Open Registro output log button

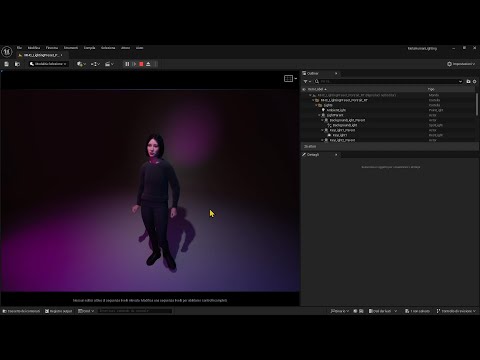click(x=59, y=311)
